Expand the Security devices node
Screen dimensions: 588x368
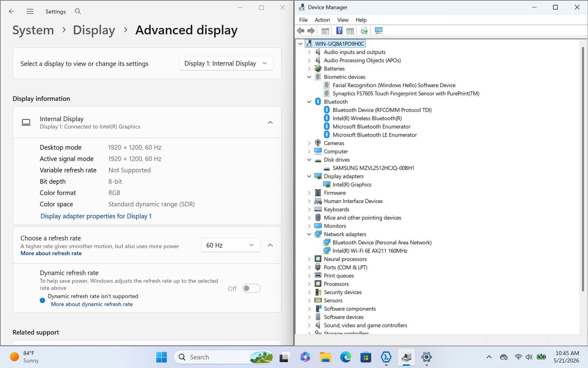pos(309,292)
